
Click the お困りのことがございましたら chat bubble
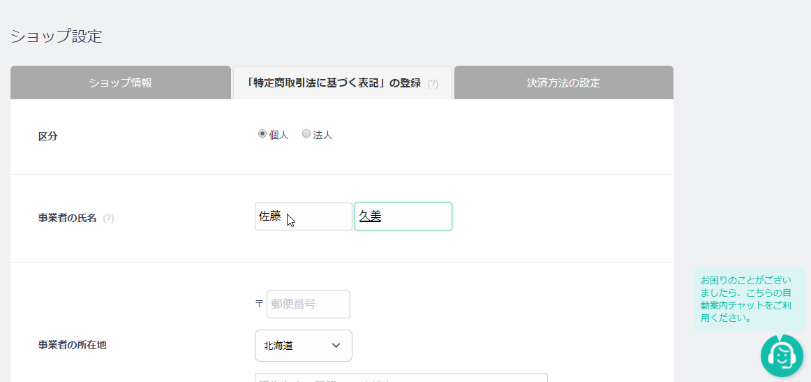pyautogui.click(x=749, y=300)
